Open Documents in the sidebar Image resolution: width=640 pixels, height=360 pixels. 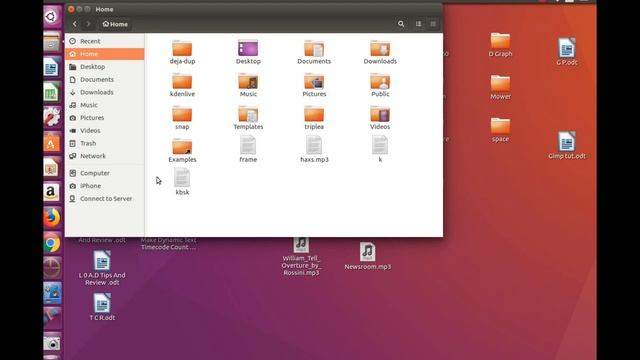click(x=104, y=80)
